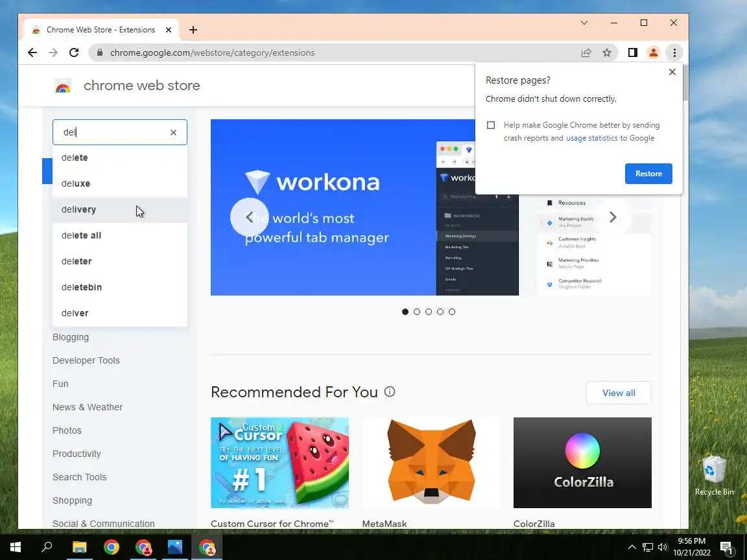Open the Productivity category

[77, 454]
